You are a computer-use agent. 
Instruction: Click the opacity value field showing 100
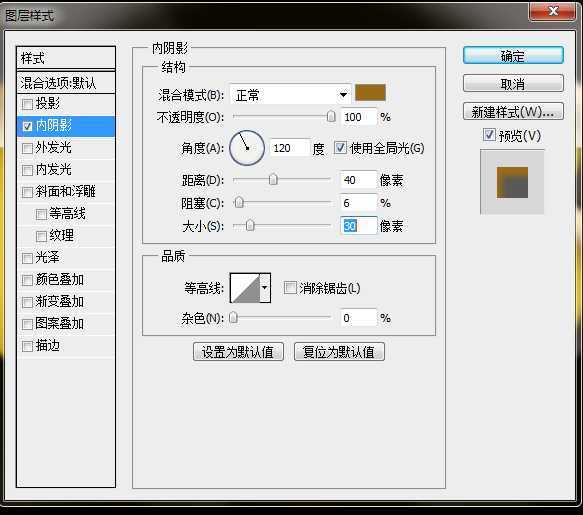pos(358,118)
